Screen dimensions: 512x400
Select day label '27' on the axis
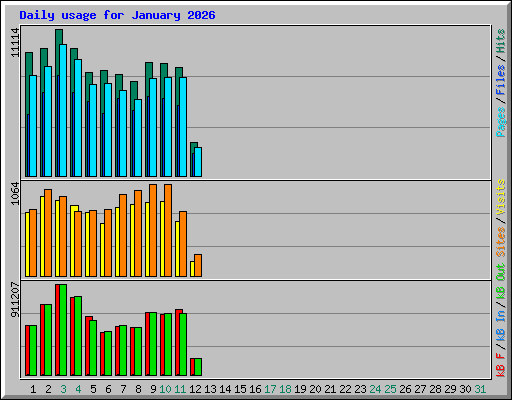[x=420, y=389]
